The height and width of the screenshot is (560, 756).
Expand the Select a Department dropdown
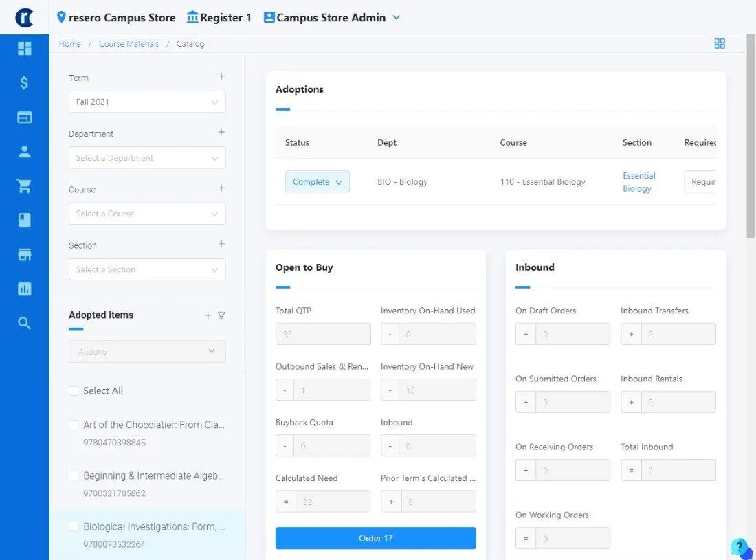[147, 157]
